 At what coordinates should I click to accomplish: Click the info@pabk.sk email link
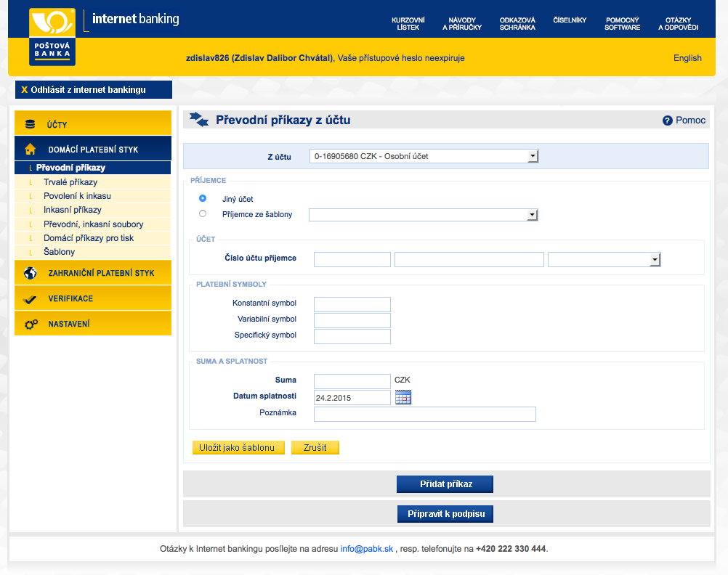point(367,549)
